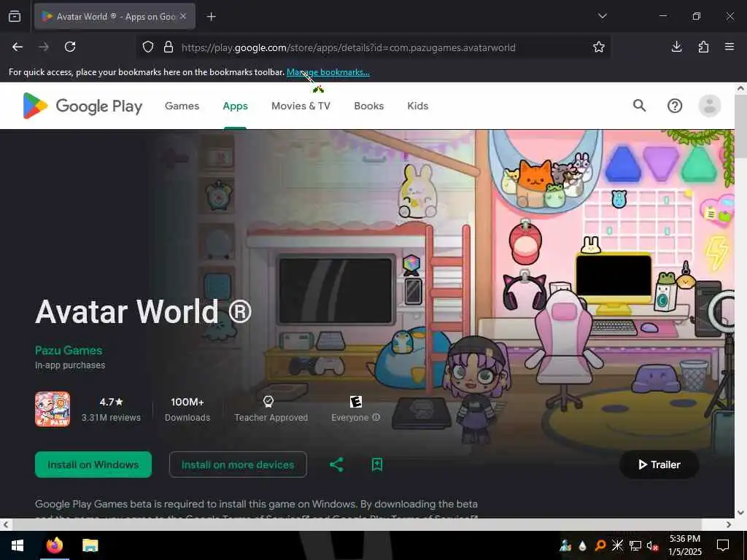Click Install on more devices

(238, 464)
